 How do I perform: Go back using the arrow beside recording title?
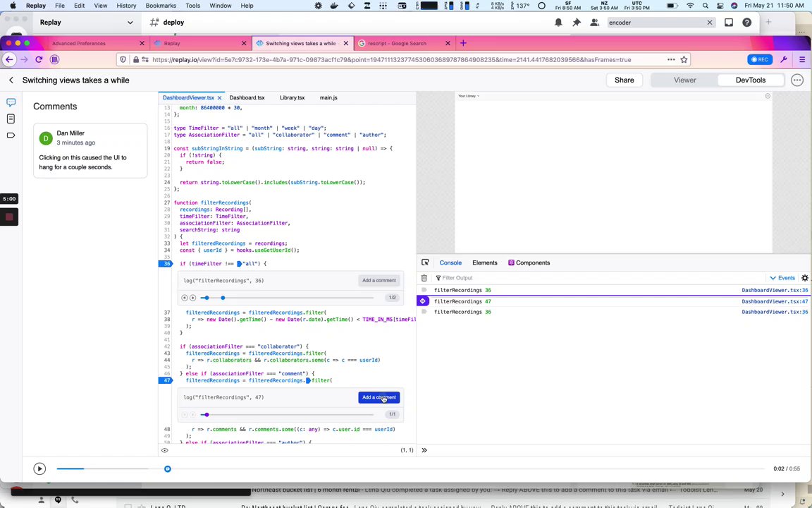(11, 80)
